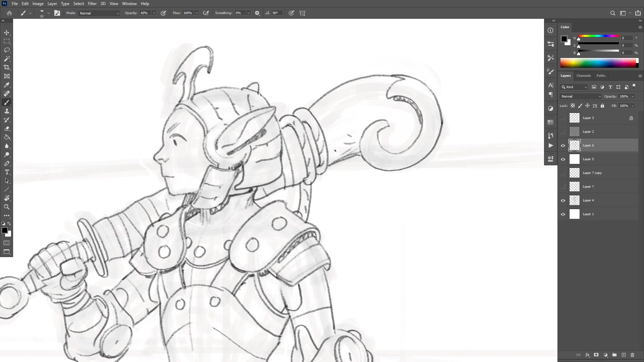Open the Filter menu
Viewport: 644px width, 362px height.
(92, 4)
